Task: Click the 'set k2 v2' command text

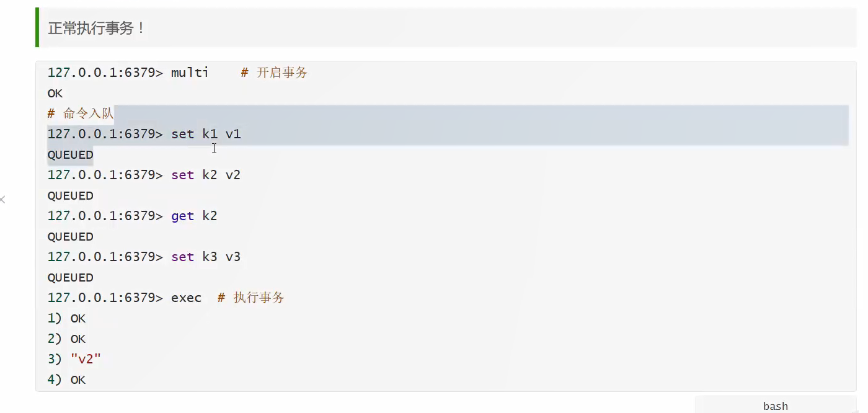Action: 206,175
